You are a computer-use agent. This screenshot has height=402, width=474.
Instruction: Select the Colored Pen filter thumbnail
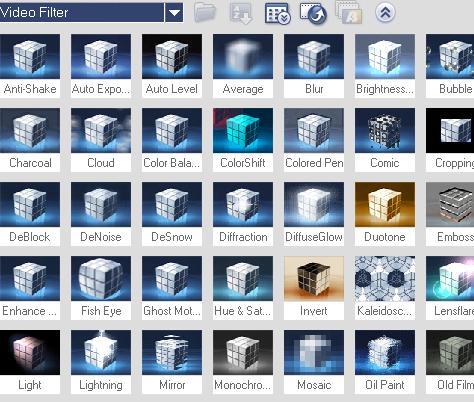click(x=314, y=130)
